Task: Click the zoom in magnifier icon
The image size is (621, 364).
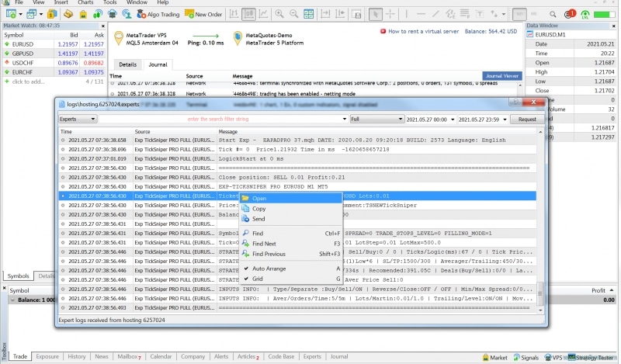Action: click(x=279, y=14)
